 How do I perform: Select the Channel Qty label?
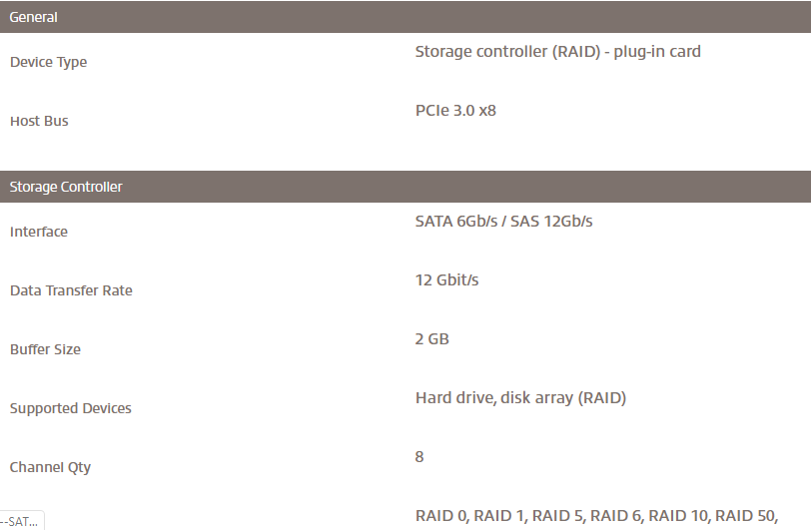[50, 467]
